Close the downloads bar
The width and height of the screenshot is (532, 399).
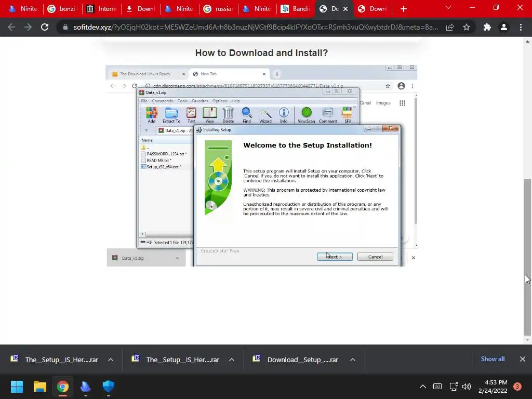[x=523, y=359]
